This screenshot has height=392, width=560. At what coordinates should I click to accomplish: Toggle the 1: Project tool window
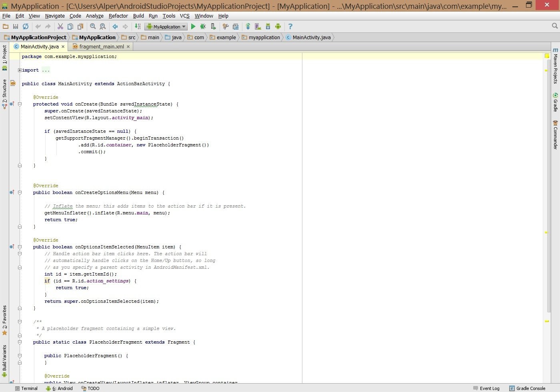4,57
